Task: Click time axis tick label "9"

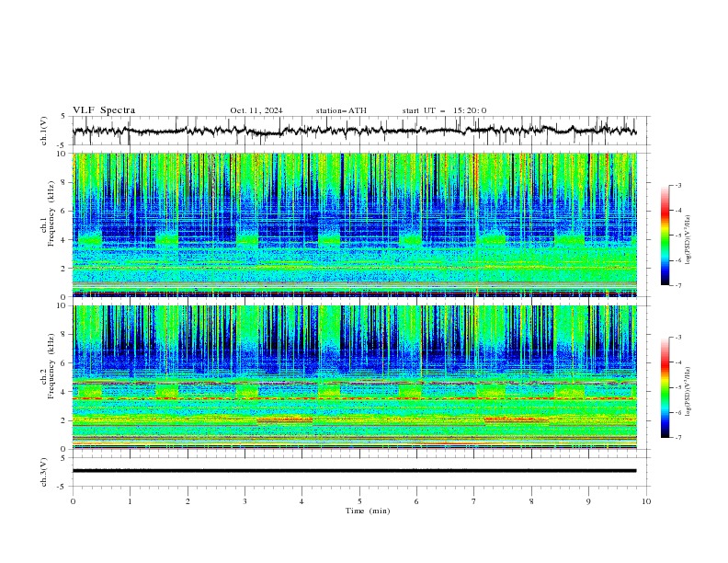Action: pos(588,501)
